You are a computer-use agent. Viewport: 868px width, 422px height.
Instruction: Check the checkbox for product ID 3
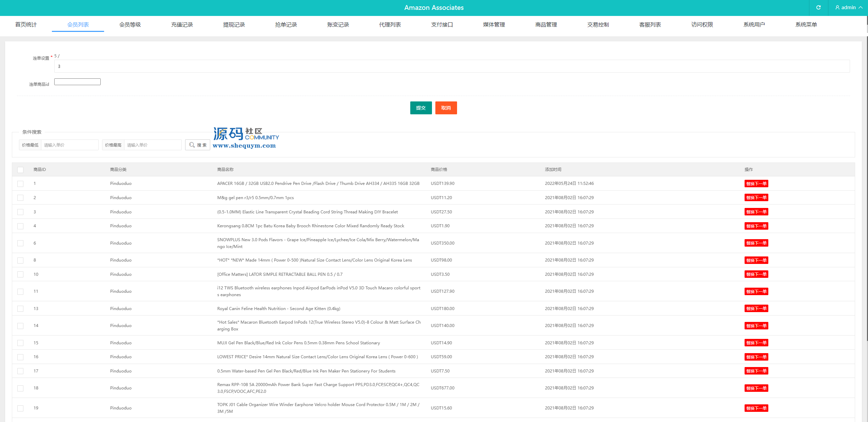coord(20,212)
